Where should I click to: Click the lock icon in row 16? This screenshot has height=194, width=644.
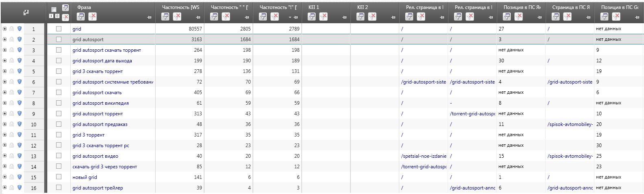[x=12, y=187]
